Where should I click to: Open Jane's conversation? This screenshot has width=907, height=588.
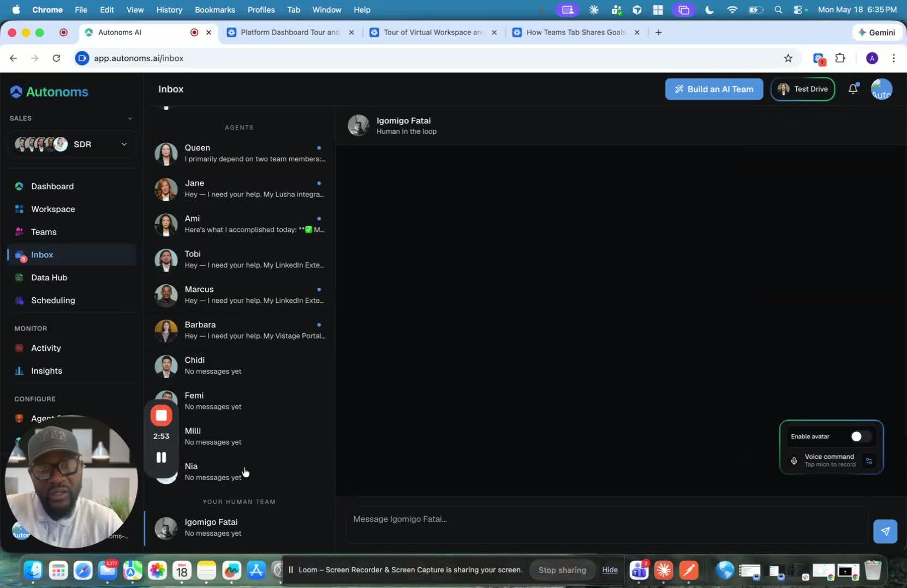coord(240,189)
